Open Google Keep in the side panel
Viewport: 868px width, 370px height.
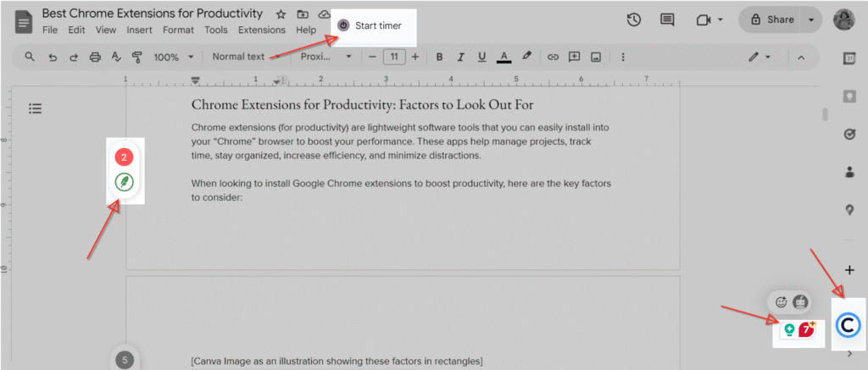pyautogui.click(x=849, y=96)
